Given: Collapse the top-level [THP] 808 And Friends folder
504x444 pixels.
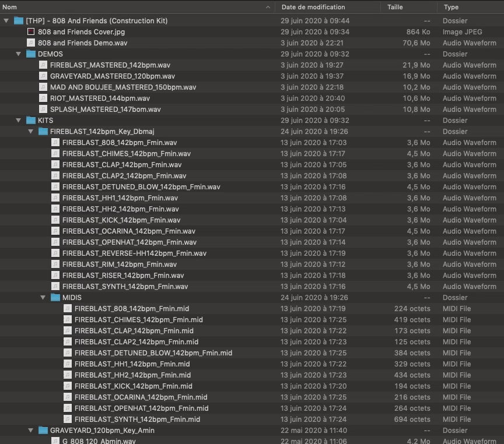Looking at the screenshot, I should 6,20.
